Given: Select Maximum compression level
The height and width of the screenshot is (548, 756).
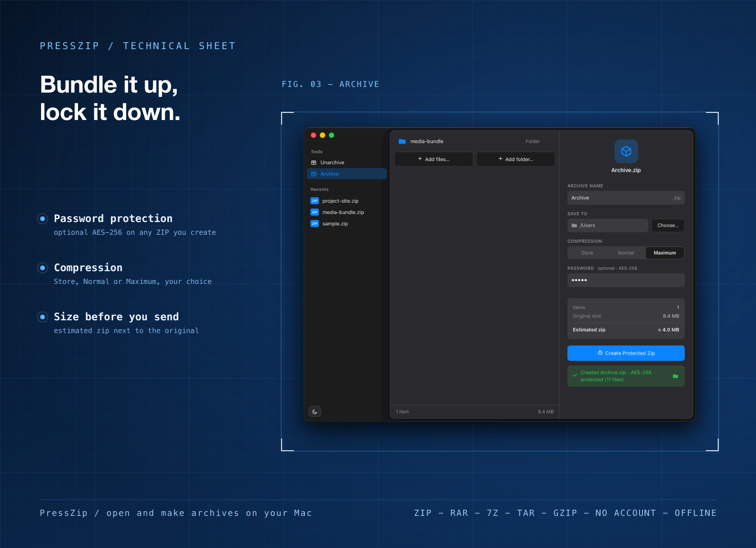Looking at the screenshot, I should click(x=665, y=253).
